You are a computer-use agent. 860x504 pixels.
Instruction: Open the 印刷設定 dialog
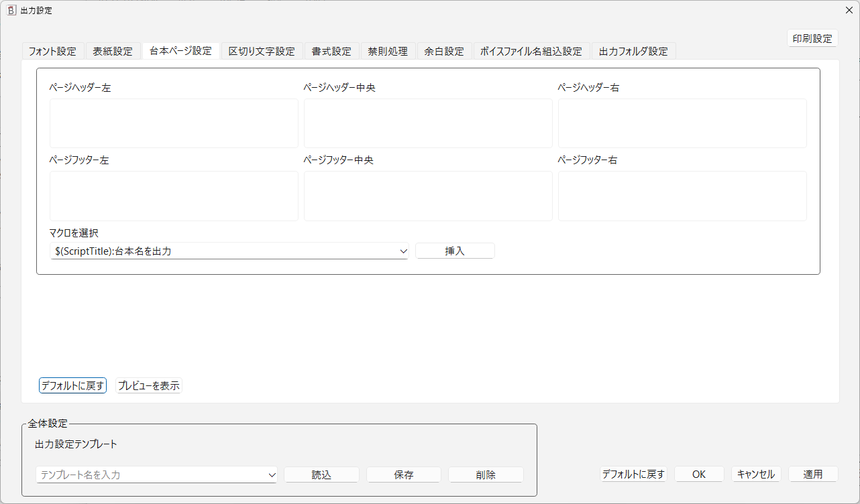click(812, 38)
